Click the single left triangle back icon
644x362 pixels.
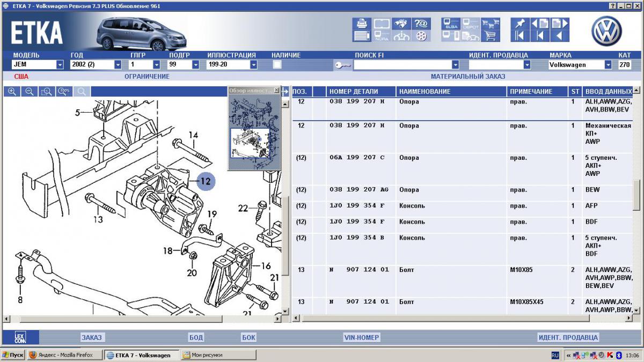point(560,36)
